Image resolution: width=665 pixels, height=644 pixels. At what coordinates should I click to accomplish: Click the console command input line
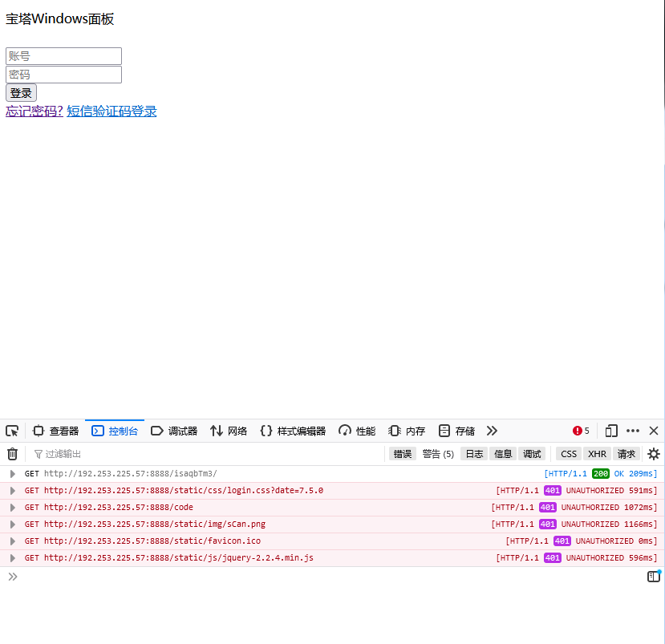(x=330, y=577)
